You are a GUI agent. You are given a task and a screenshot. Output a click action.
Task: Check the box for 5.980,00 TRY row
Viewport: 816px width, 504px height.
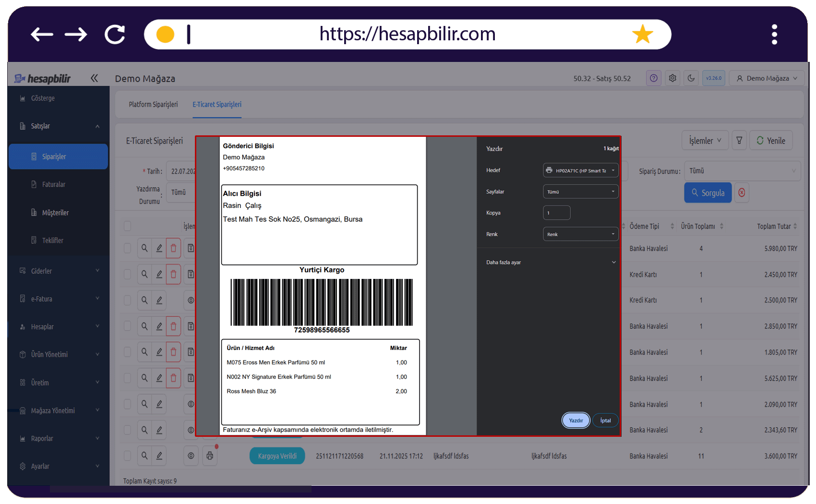tap(127, 248)
